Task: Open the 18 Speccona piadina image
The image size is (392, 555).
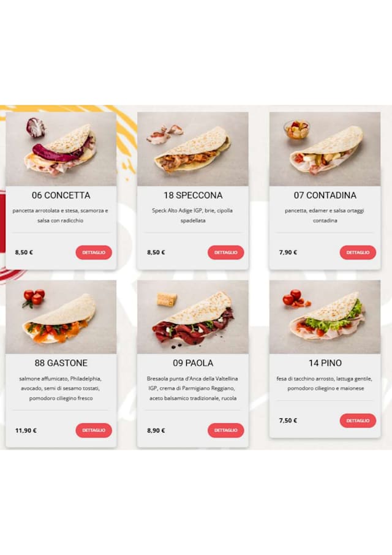Action: coord(193,149)
